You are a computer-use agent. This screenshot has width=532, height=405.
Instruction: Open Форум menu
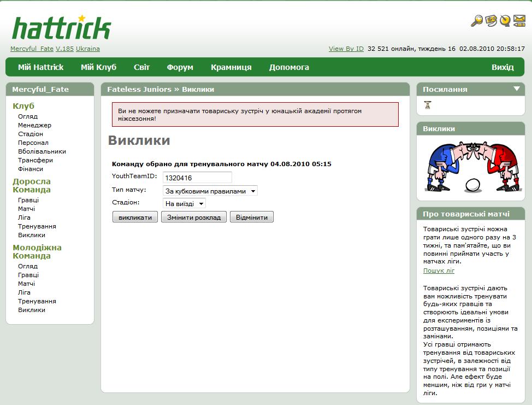[x=180, y=67]
